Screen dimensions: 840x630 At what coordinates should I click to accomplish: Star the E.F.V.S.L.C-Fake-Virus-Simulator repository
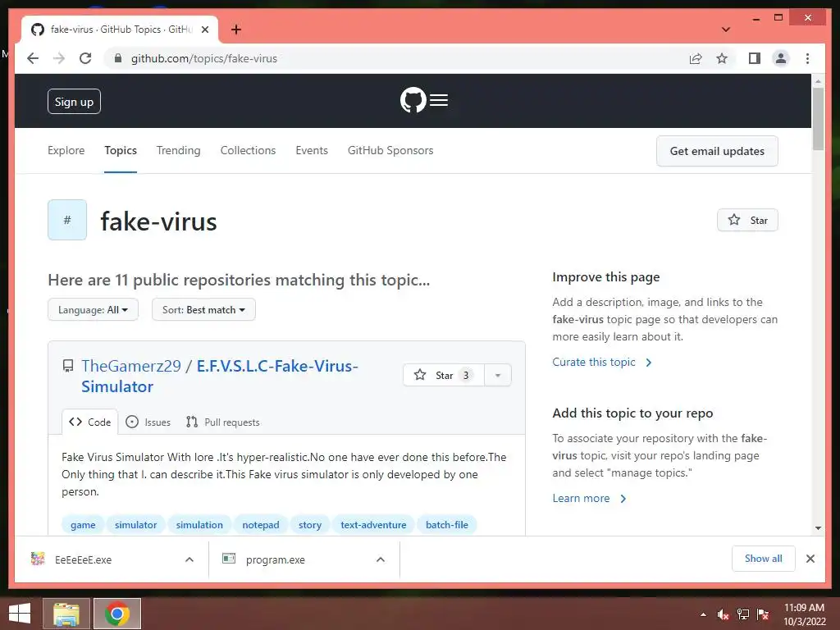(444, 375)
